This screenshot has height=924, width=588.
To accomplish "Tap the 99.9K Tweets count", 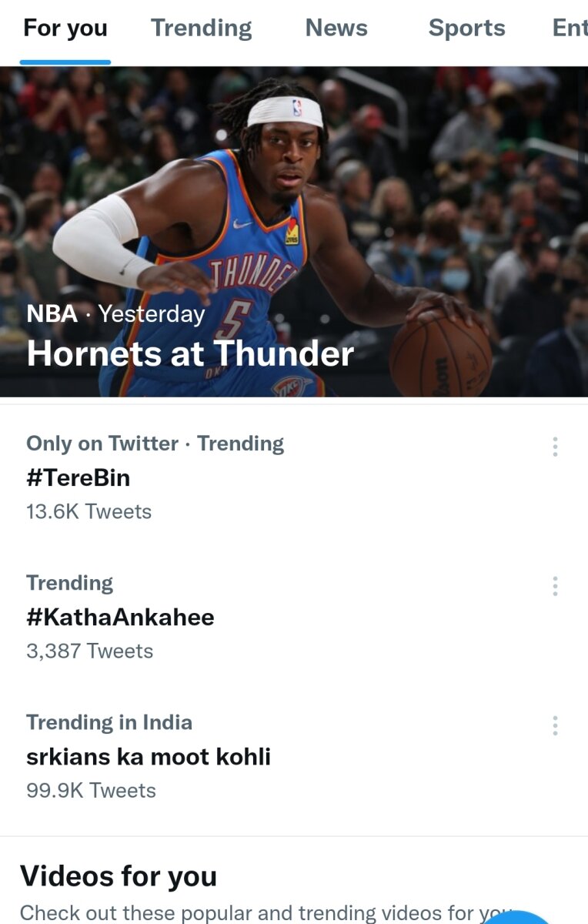I will (x=91, y=790).
